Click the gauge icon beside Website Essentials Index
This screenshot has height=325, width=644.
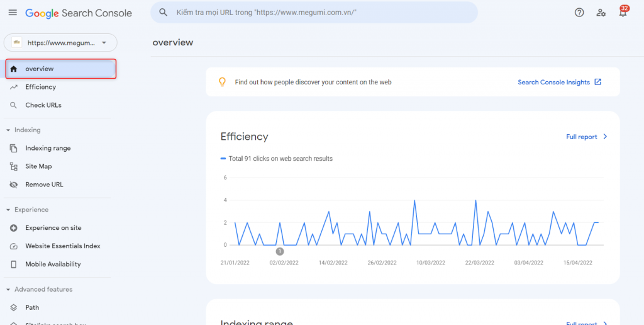(x=14, y=246)
